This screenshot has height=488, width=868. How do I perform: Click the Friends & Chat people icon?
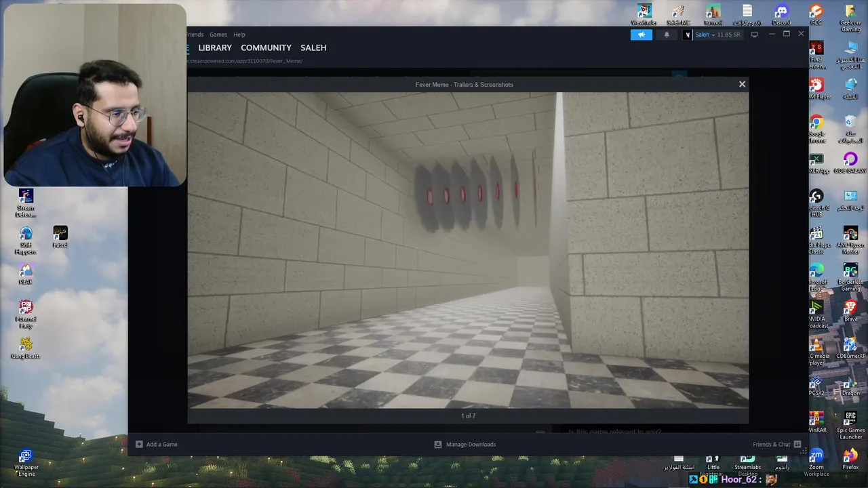(797, 444)
